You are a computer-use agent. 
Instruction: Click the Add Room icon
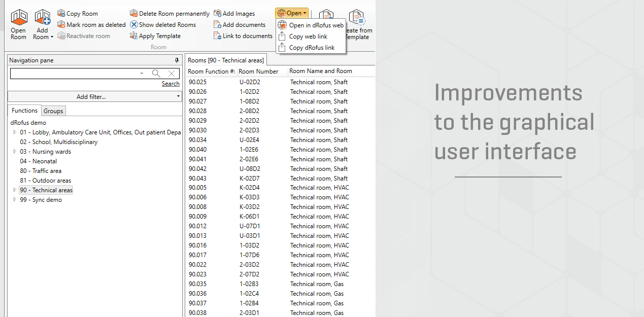point(42,18)
